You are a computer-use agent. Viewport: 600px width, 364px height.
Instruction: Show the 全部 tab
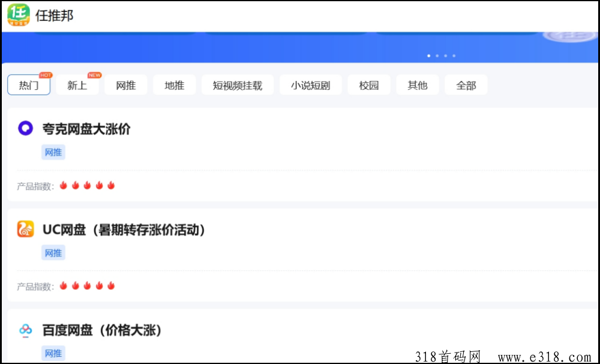466,85
